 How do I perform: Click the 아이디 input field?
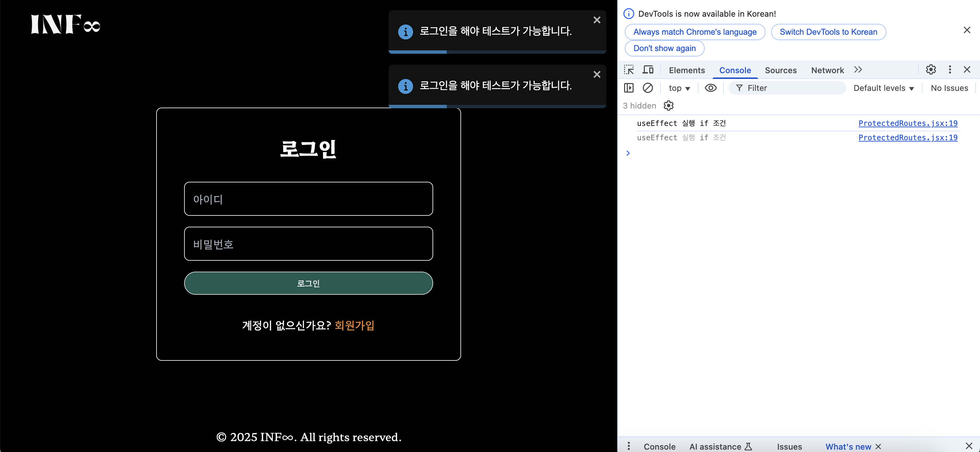coord(308,199)
